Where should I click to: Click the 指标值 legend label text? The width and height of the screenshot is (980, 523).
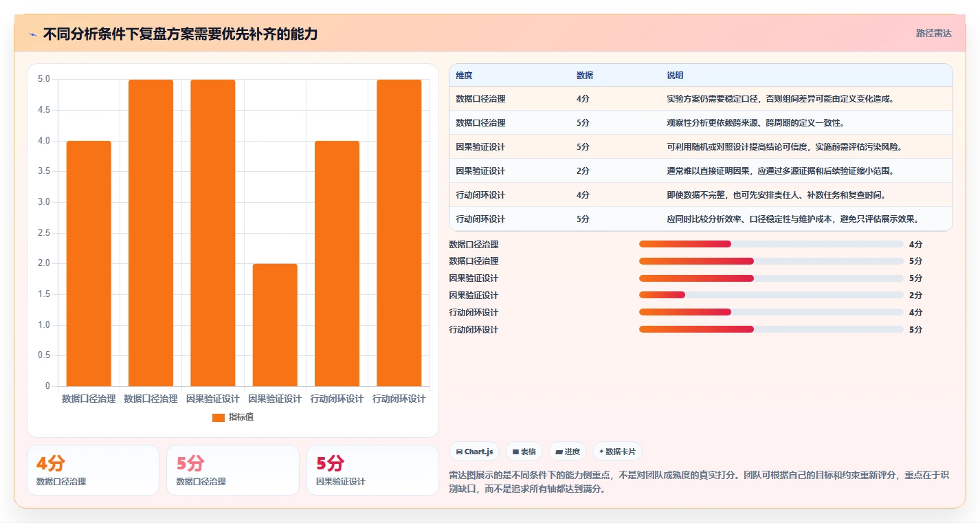pos(241,417)
